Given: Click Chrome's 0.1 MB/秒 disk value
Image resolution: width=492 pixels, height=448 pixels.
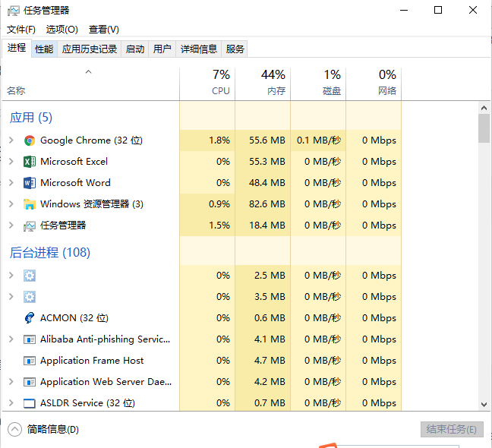Looking at the screenshot, I should [x=318, y=140].
